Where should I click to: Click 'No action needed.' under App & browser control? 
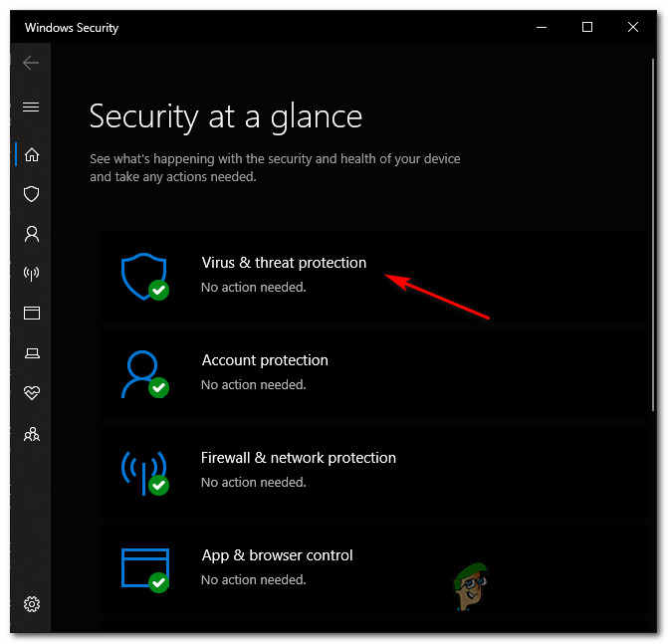[x=254, y=579]
